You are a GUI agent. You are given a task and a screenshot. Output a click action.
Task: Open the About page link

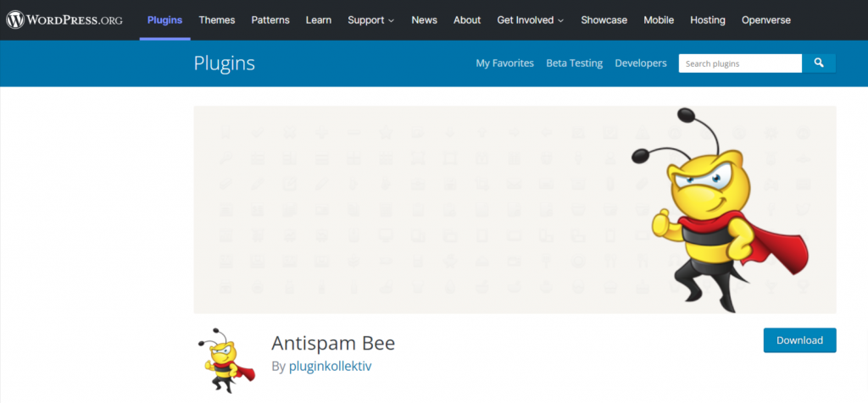click(x=467, y=20)
